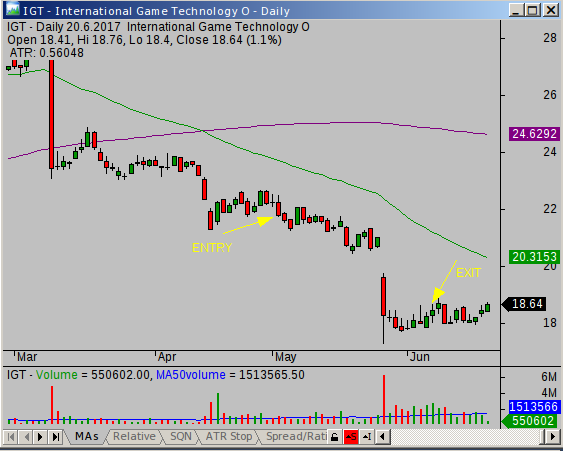The height and width of the screenshot is (451, 563).
Task: Click the blue 1513566 volume average label
Action: click(x=534, y=407)
